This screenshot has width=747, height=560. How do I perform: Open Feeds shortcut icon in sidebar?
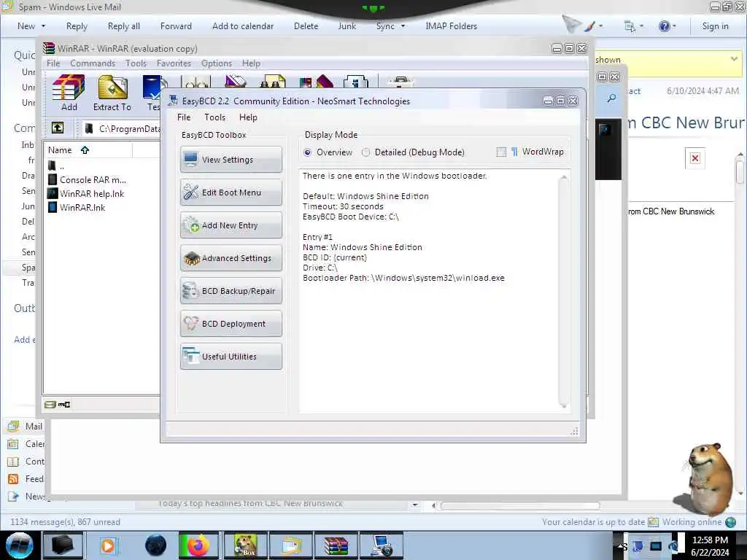click(13, 479)
